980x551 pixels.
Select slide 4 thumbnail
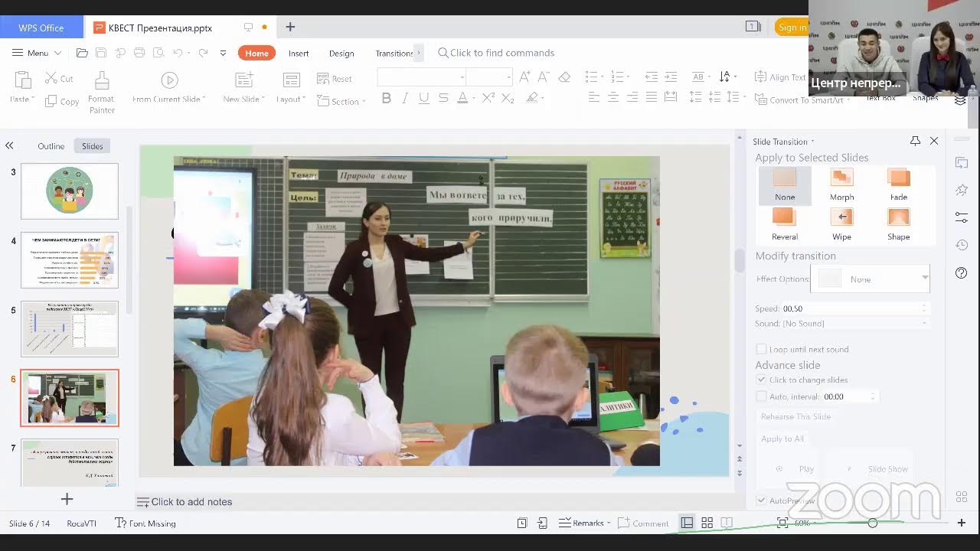(x=70, y=260)
